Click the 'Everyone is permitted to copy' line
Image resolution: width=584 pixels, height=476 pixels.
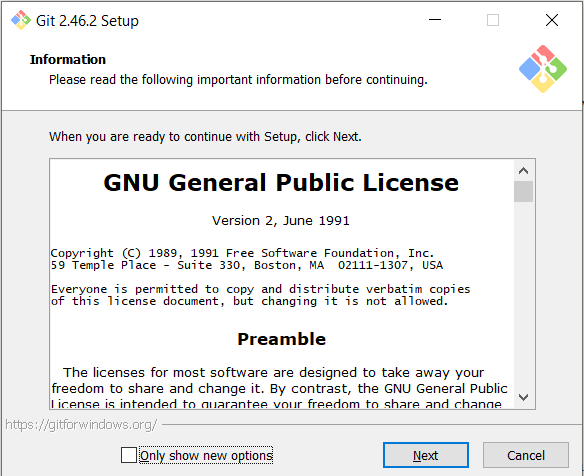point(260,289)
